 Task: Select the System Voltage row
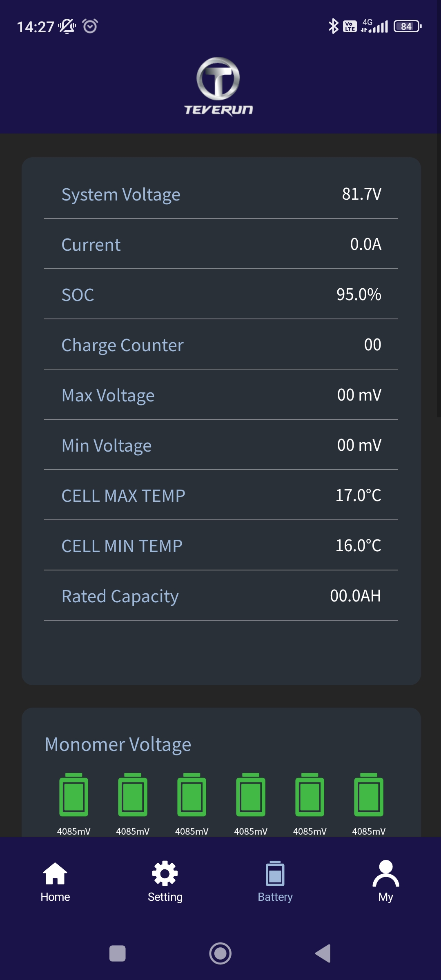(221, 194)
